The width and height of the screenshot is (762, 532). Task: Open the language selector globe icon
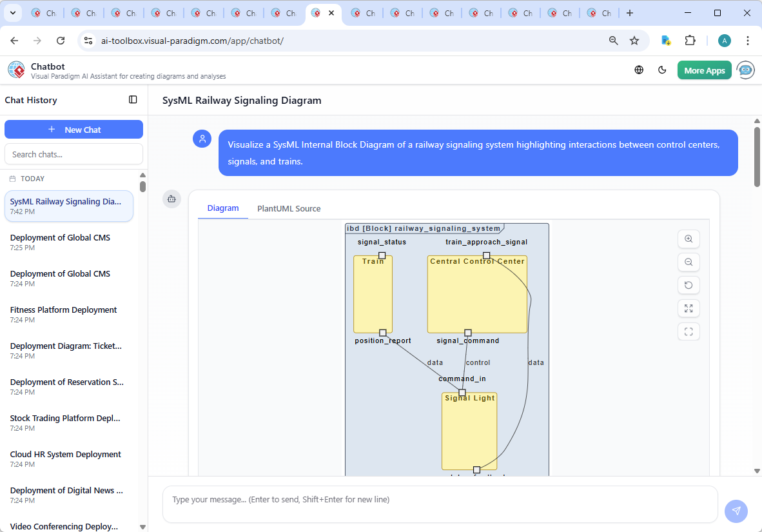coord(639,70)
